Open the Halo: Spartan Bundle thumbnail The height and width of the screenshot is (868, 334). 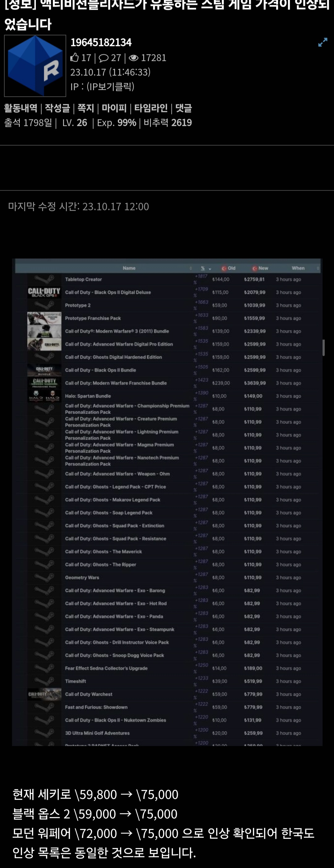tap(44, 396)
